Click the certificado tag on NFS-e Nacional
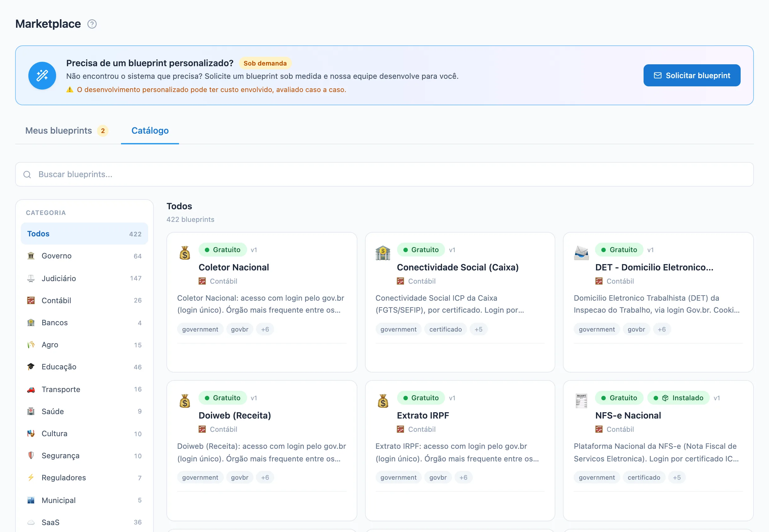 point(644,478)
